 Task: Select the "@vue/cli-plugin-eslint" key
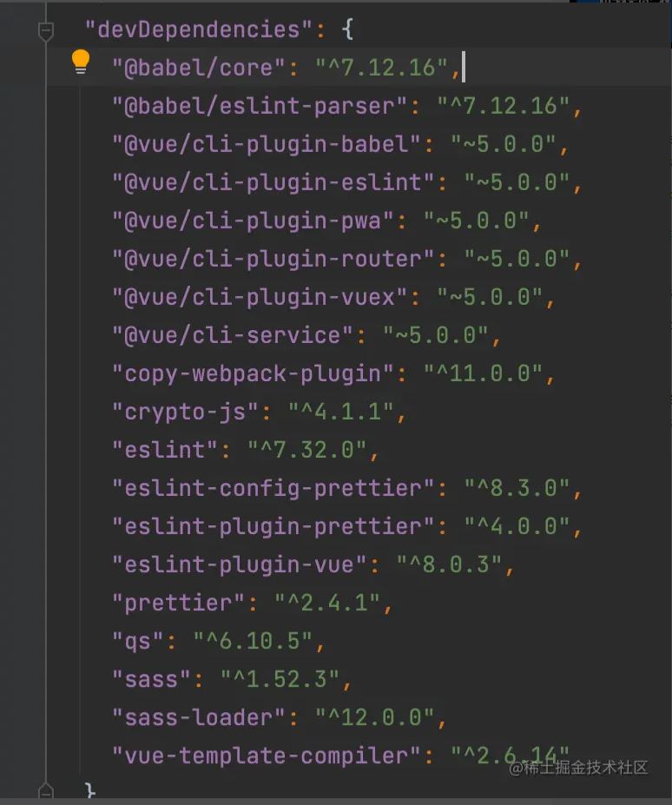tap(273, 182)
